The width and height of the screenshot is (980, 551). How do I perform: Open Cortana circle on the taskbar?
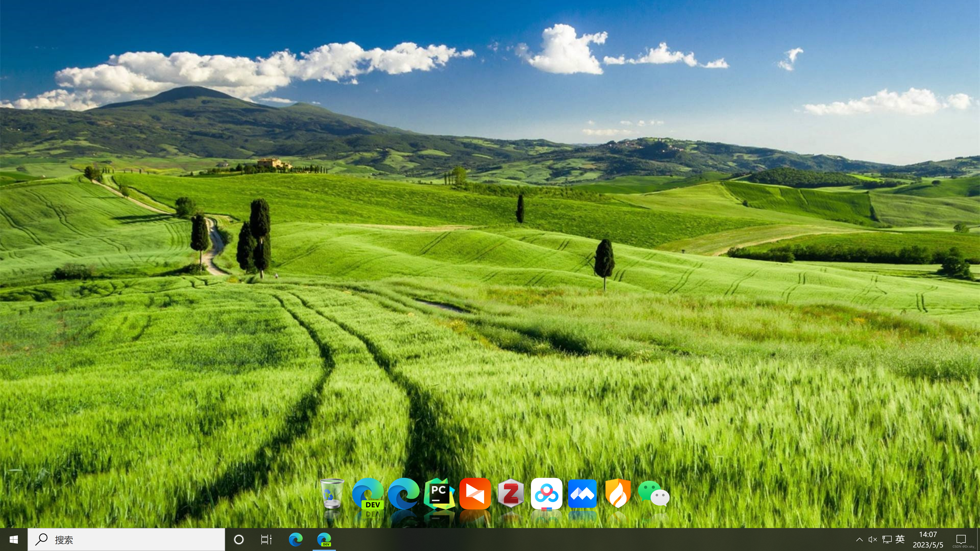coord(239,539)
